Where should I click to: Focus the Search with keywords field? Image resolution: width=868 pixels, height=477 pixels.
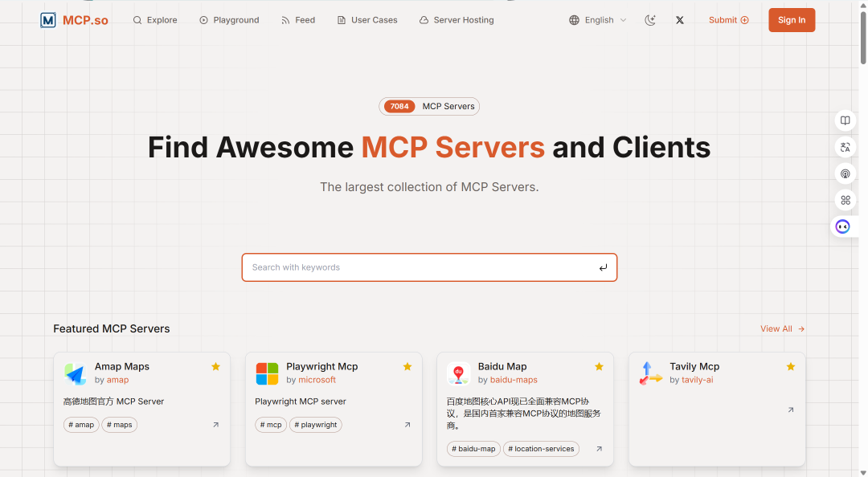click(x=429, y=267)
